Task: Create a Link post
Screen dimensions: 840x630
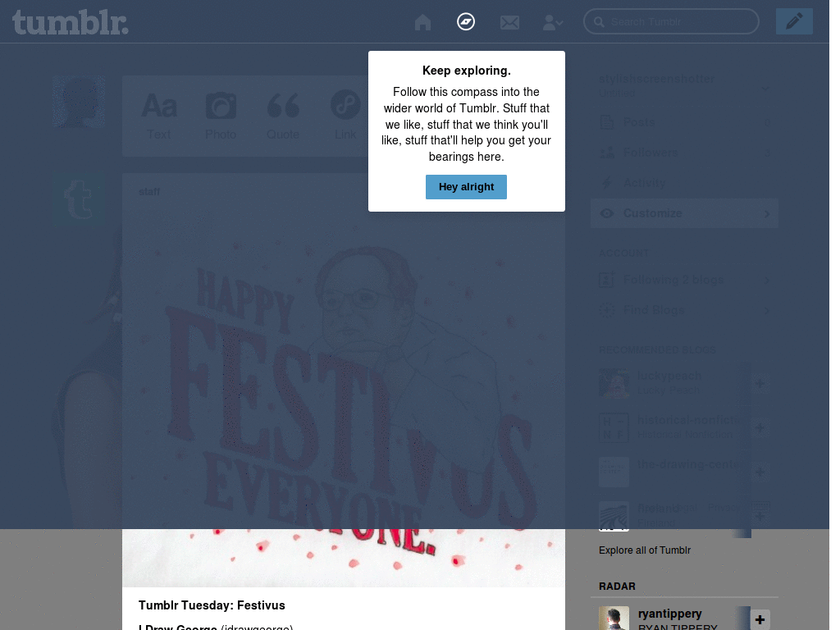Action: click(345, 115)
